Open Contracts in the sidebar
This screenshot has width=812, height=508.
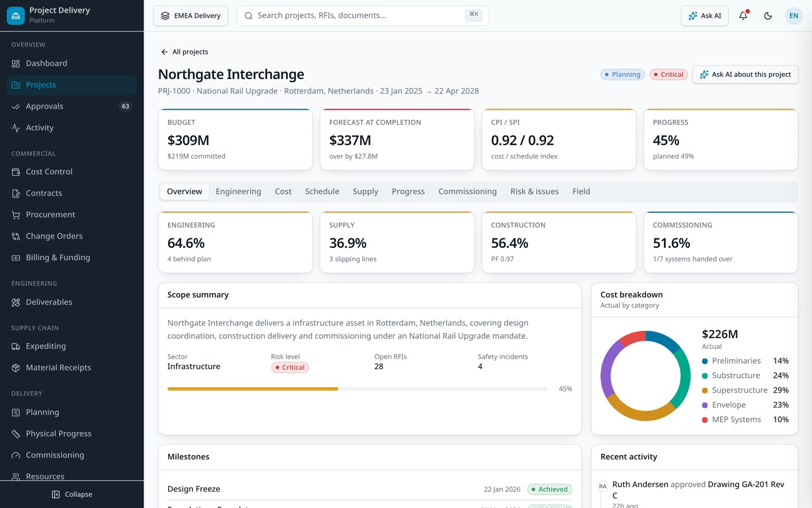click(72, 193)
